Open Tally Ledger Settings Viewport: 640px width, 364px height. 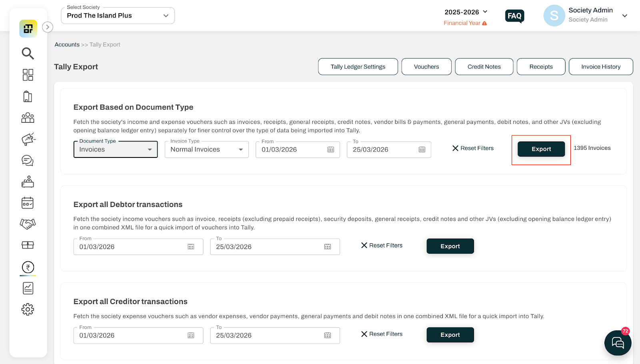358,67
